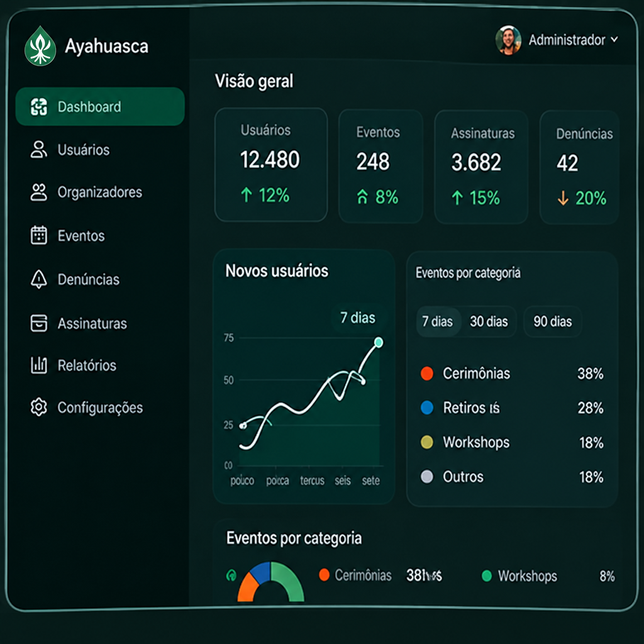Click the orange down arrow beside 20%
The height and width of the screenshot is (644, 644).
[x=563, y=198]
